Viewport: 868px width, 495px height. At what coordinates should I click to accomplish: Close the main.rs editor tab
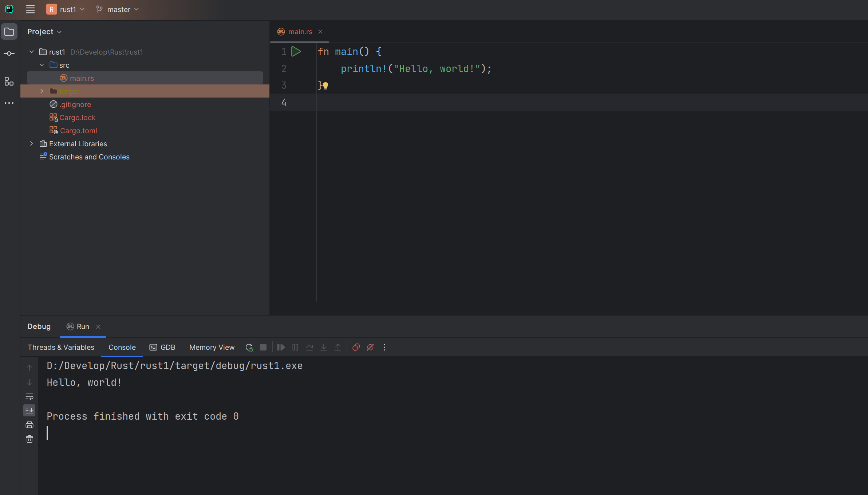point(320,32)
